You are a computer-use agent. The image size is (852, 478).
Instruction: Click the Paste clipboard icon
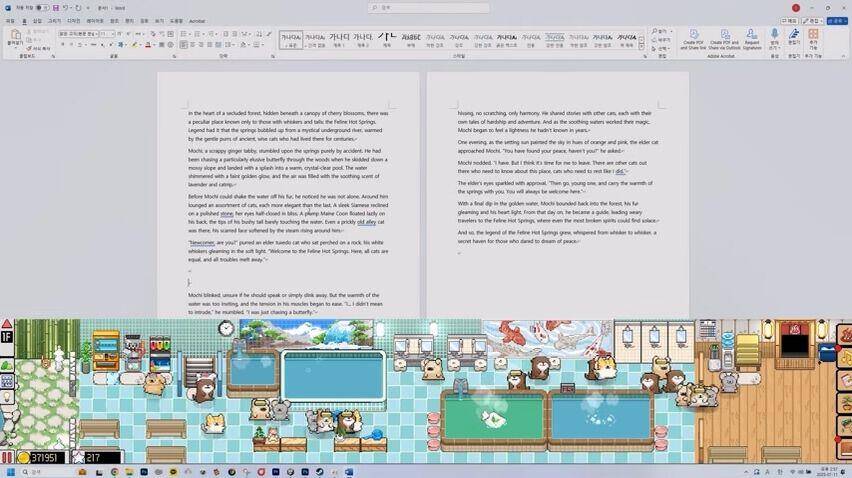pos(15,35)
